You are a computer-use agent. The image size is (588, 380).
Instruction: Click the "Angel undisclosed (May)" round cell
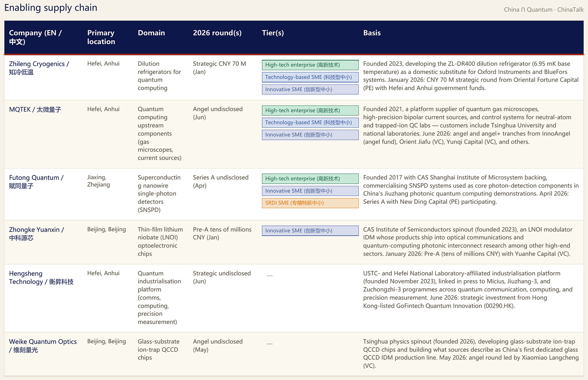pyautogui.click(x=218, y=346)
